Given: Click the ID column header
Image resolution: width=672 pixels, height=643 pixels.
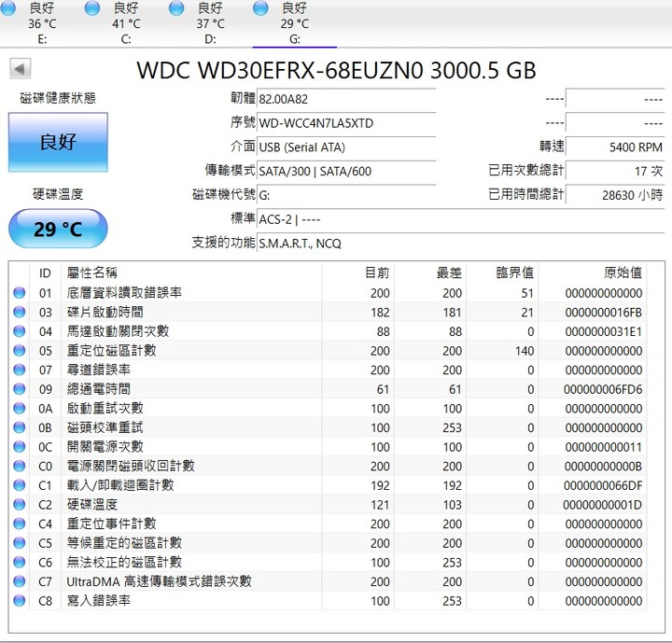Looking at the screenshot, I should (x=45, y=273).
